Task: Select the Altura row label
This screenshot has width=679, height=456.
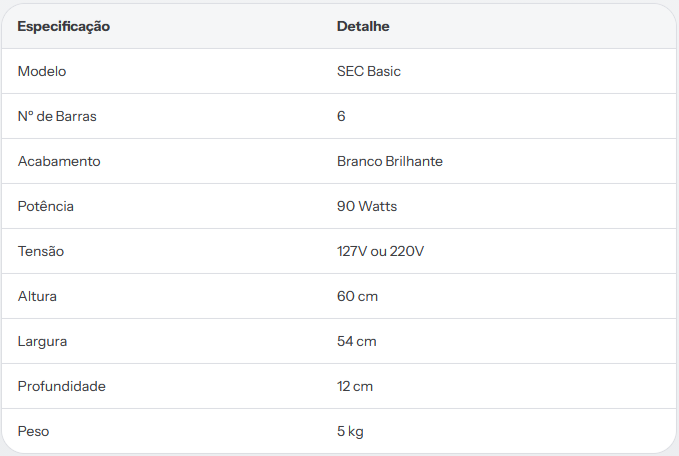Action: click(37, 296)
